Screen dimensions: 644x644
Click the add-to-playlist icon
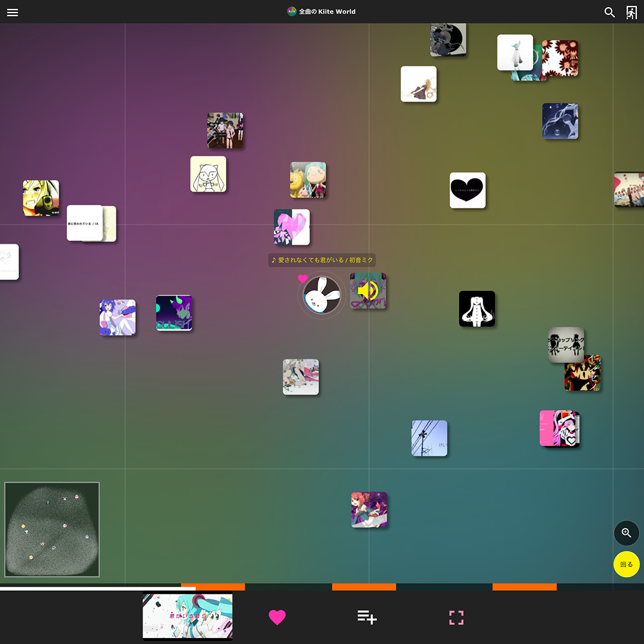pos(367,617)
